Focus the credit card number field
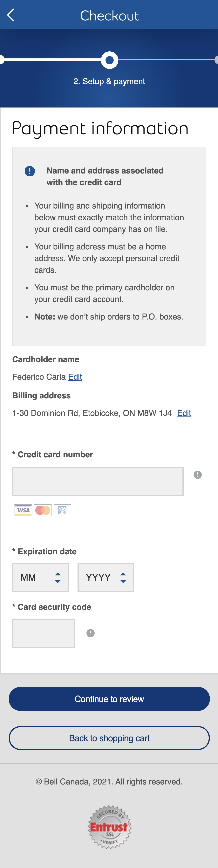 click(98, 481)
